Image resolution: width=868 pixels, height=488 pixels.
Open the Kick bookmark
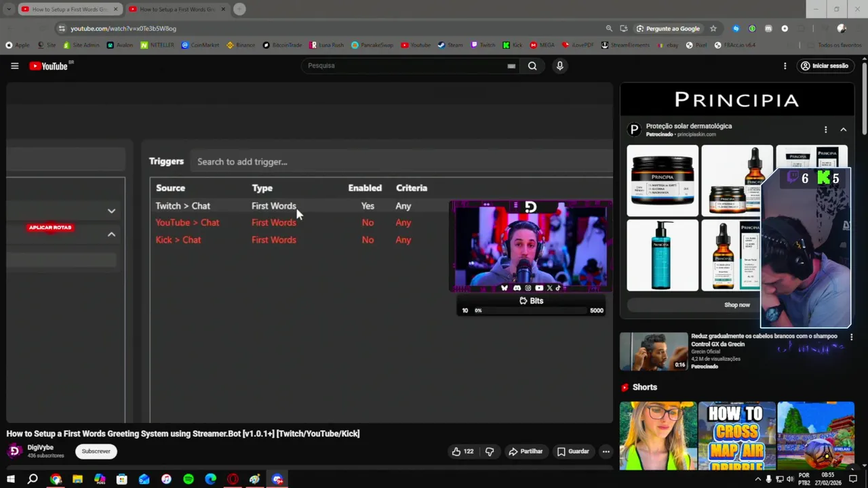pyautogui.click(x=513, y=45)
